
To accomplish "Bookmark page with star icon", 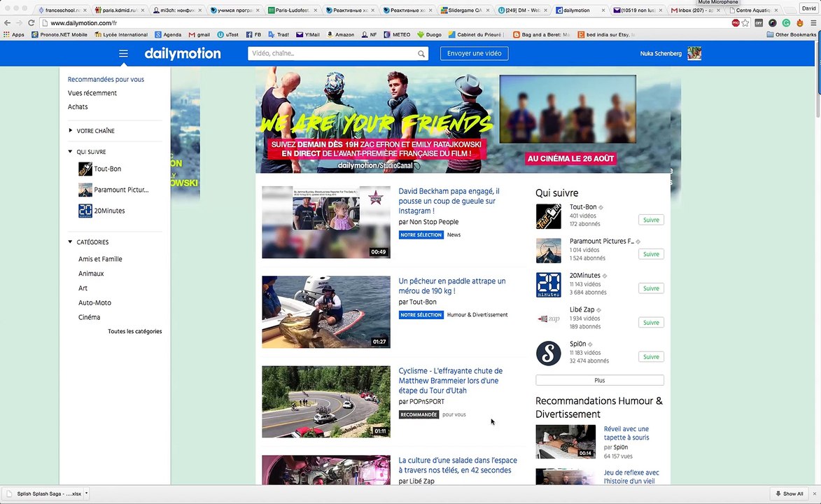I will [x=745, y=23].
